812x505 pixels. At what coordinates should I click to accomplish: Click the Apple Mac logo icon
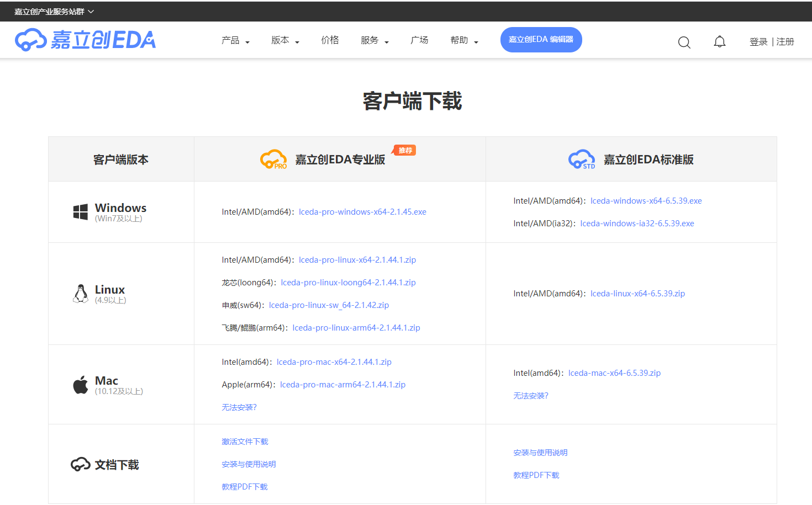[x=81, y=385]
